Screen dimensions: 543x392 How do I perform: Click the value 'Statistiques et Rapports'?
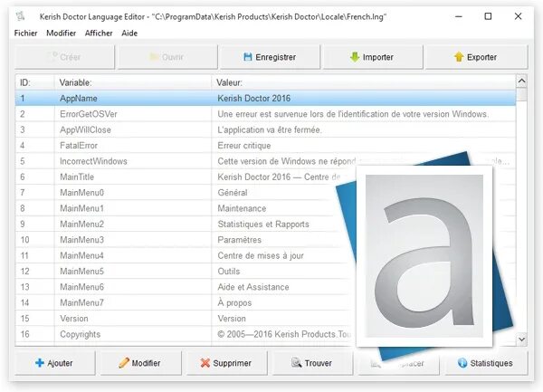click(263, 224)
